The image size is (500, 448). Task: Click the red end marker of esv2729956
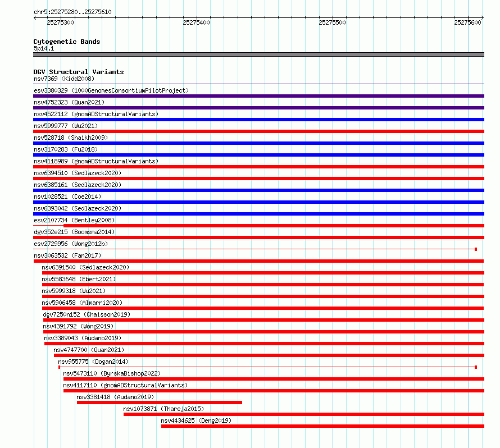[x=476, y=249]
